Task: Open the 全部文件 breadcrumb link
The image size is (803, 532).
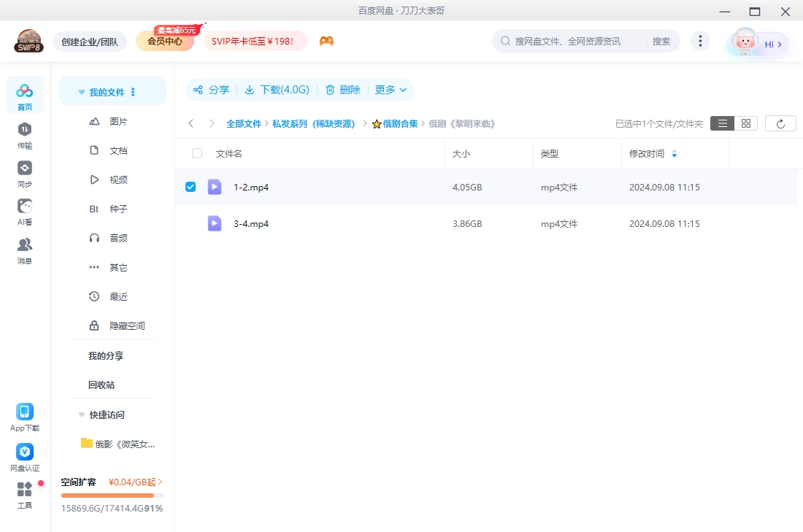Action: 244,123
